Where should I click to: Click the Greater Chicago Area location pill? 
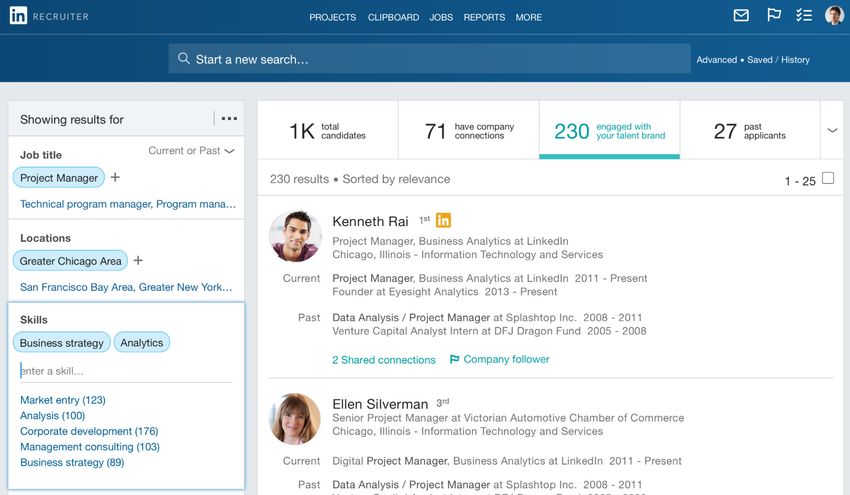(70, 261)
